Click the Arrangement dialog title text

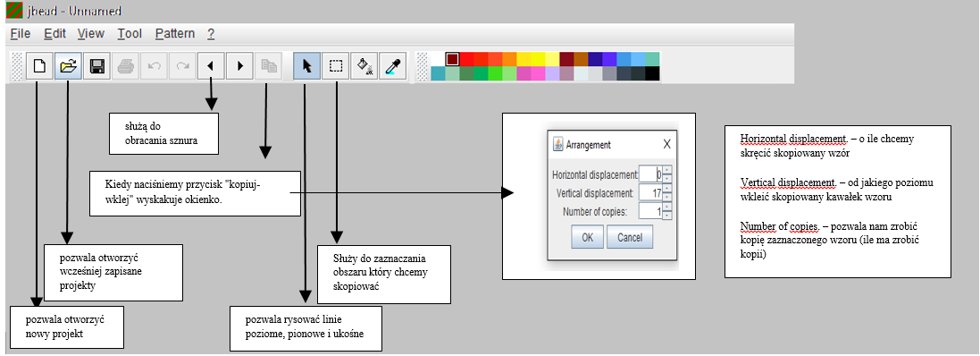click(x=588, y=145)
